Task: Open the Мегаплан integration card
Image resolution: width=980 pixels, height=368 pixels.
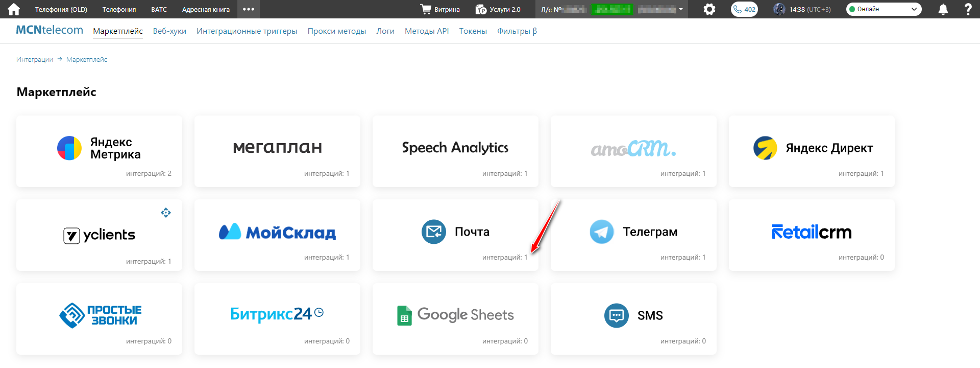Action: click(x=277, y=151)
